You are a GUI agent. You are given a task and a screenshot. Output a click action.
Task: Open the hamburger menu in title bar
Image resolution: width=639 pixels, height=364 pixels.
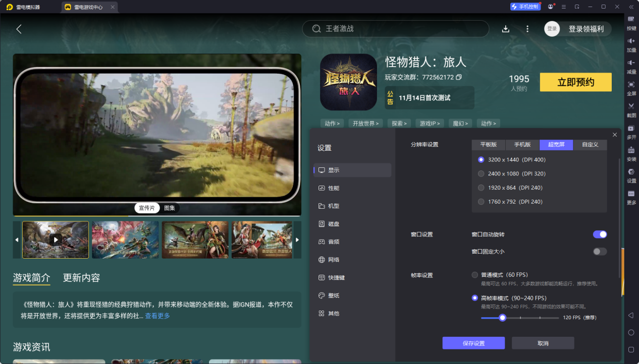tap(564, 7)
